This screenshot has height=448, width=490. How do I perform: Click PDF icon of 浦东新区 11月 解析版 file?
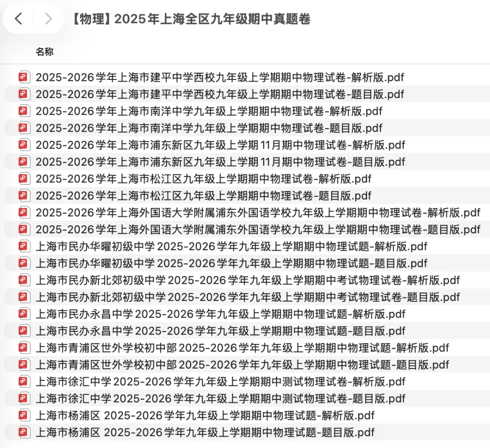tap(24, 145)
